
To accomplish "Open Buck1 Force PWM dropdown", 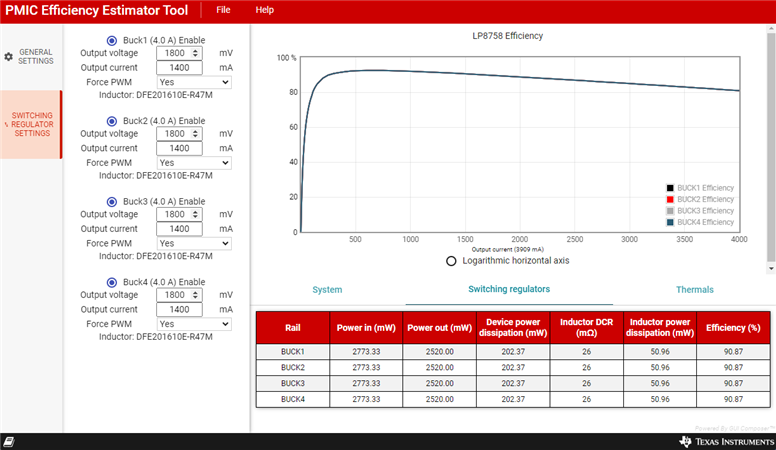I will [194, 82].
